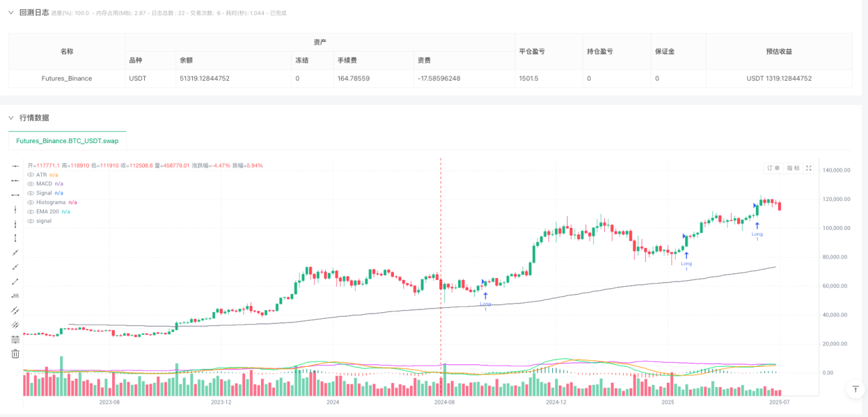
Task: Select the price line tool
Action: tap(15, 296)
